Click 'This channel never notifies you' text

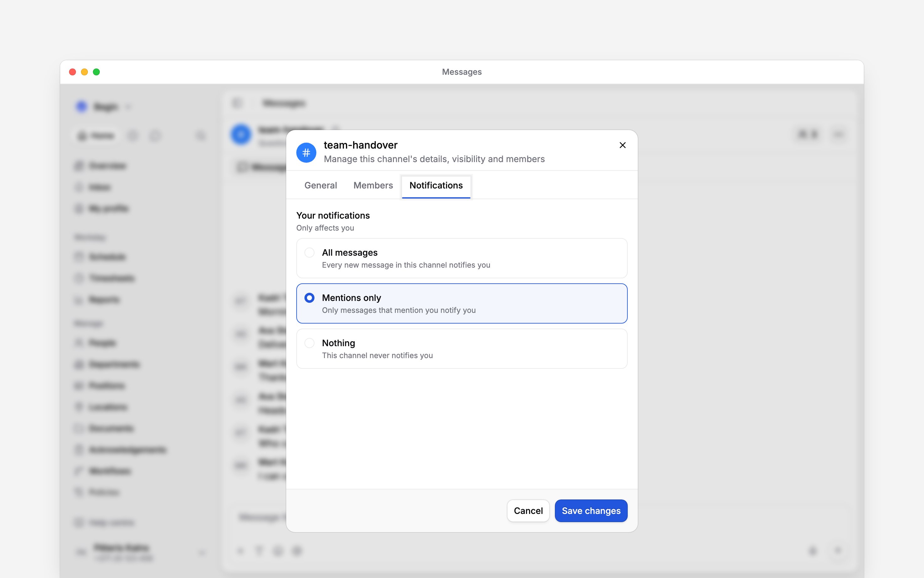[377, 355]
